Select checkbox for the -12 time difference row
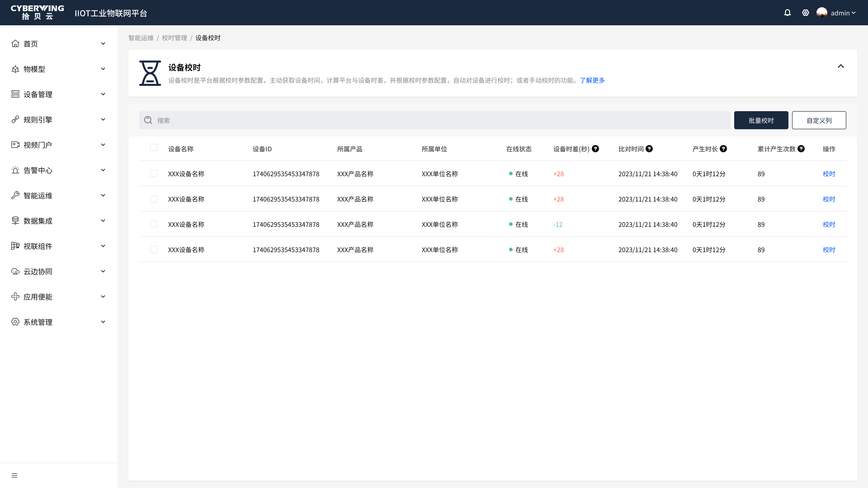Image resolution: width=868 pixels, height=488 pixels. click(154, 224)
